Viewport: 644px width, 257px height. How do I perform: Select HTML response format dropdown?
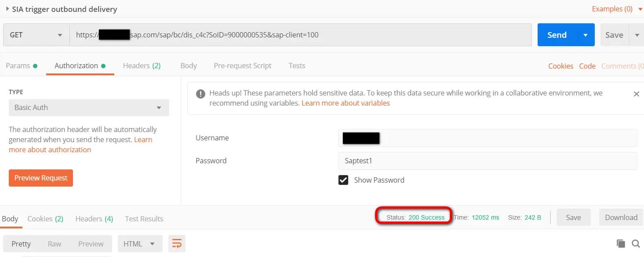[140, 244]
